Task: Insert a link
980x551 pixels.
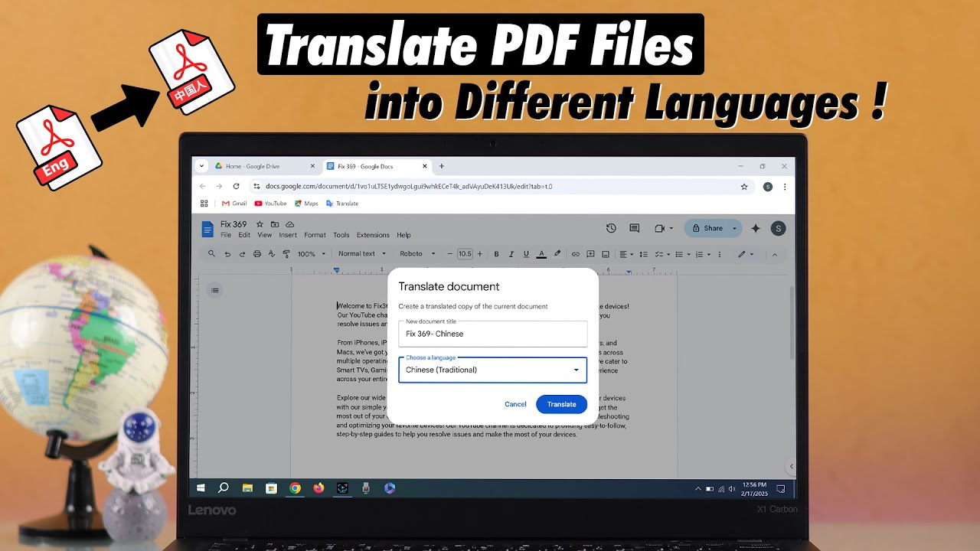Action: click(576, 254)
